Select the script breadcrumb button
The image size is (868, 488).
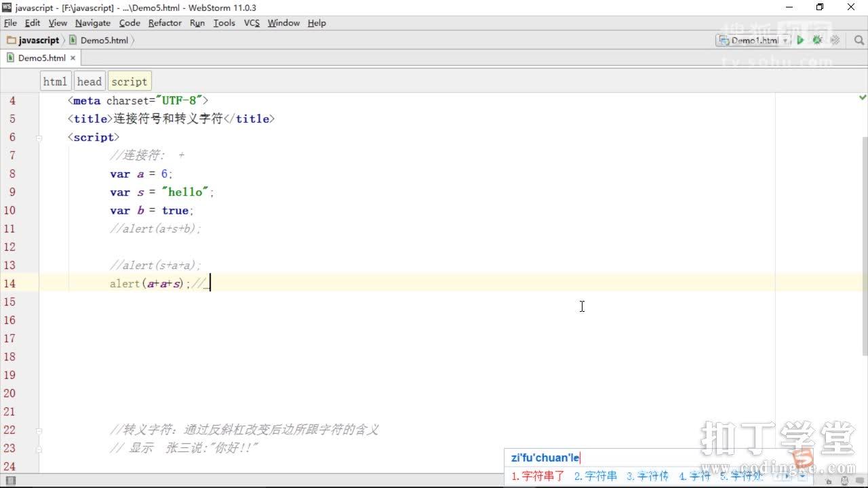(x=130, y=81)
